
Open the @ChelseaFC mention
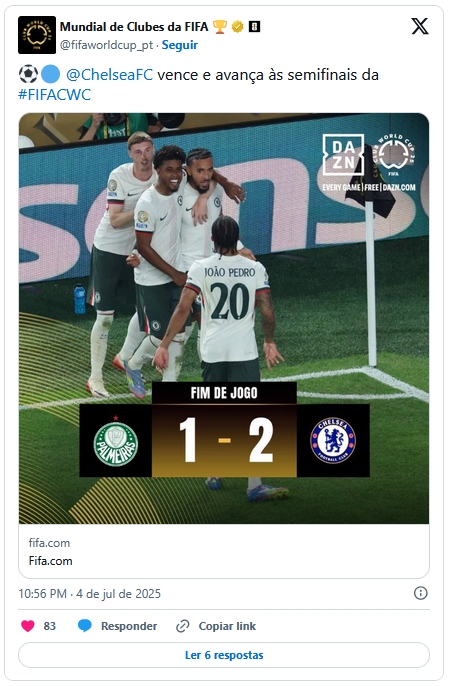click(110, 75)
